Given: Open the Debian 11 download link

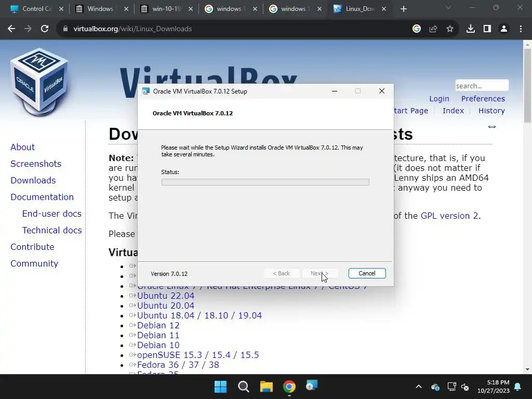Looking at the screenshot, I should (x=158, y=335).
